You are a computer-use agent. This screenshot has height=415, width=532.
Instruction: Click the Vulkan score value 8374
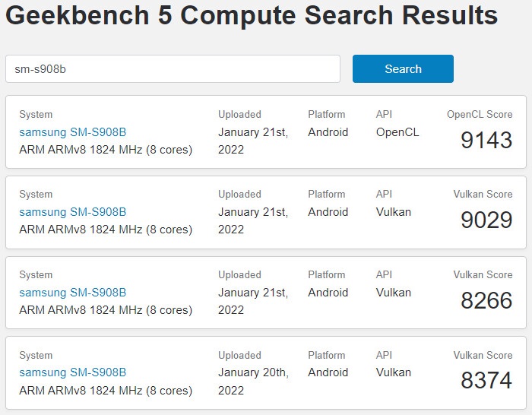pyautogui.click(x=486, y=380)
